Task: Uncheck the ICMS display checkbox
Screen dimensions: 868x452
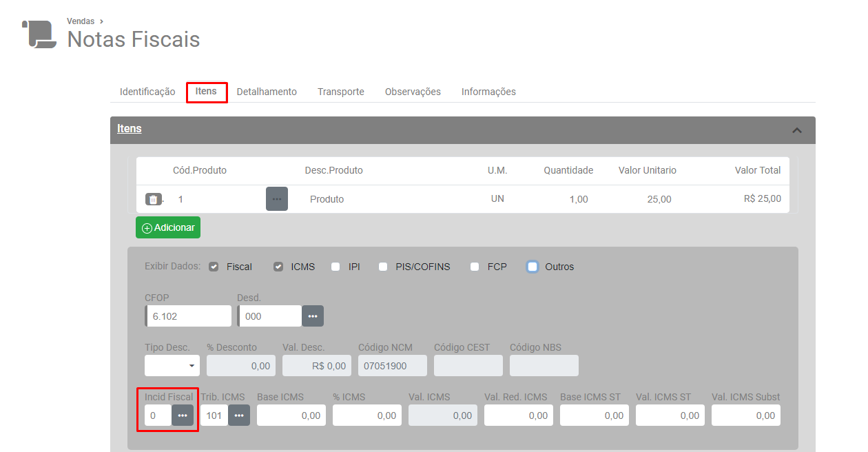Action: point(278,267)
